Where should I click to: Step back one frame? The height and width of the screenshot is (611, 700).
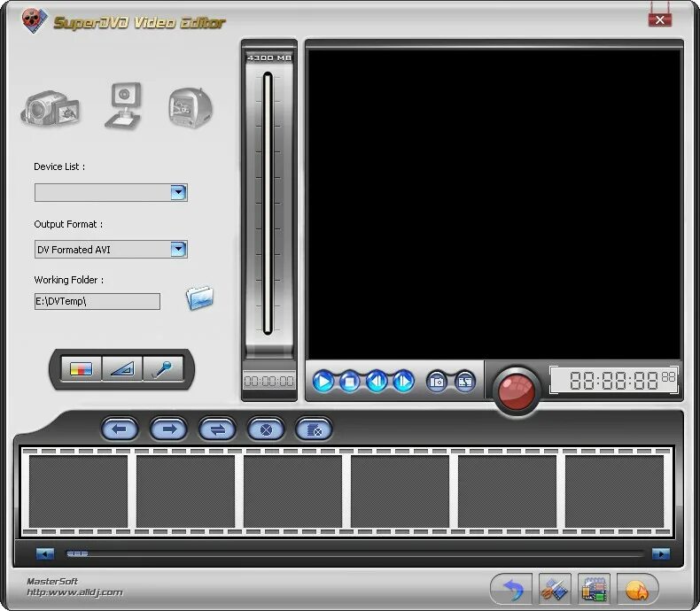(x=377, y=382)
